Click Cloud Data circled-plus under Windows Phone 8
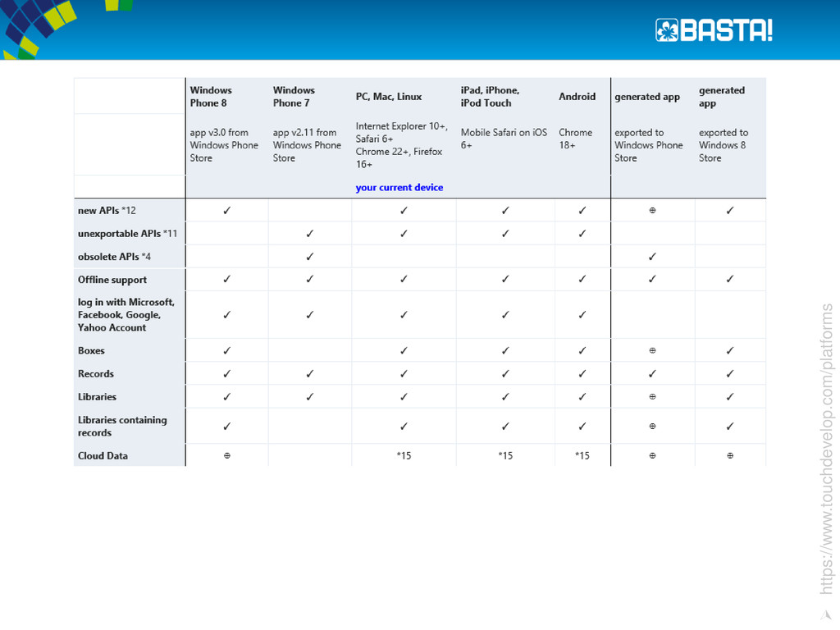This screenshot has width=840, height=630. [x=227, y=456]
